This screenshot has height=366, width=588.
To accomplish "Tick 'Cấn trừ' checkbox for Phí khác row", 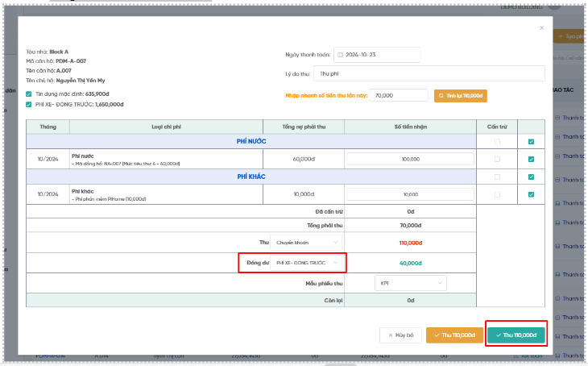I will pyautogui.click(x=497, y=194).
